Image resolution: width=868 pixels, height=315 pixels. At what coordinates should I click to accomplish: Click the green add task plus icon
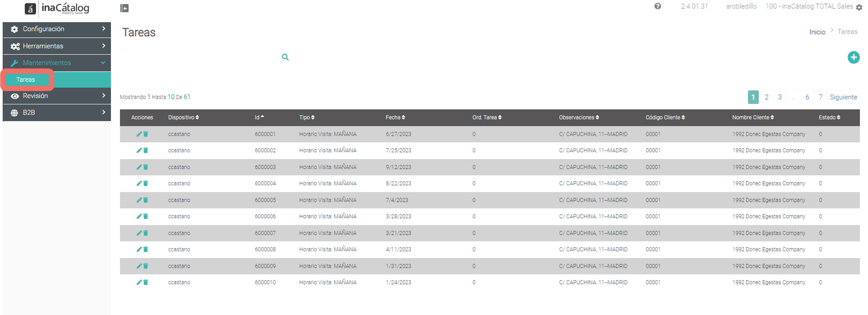coord(853,57)
